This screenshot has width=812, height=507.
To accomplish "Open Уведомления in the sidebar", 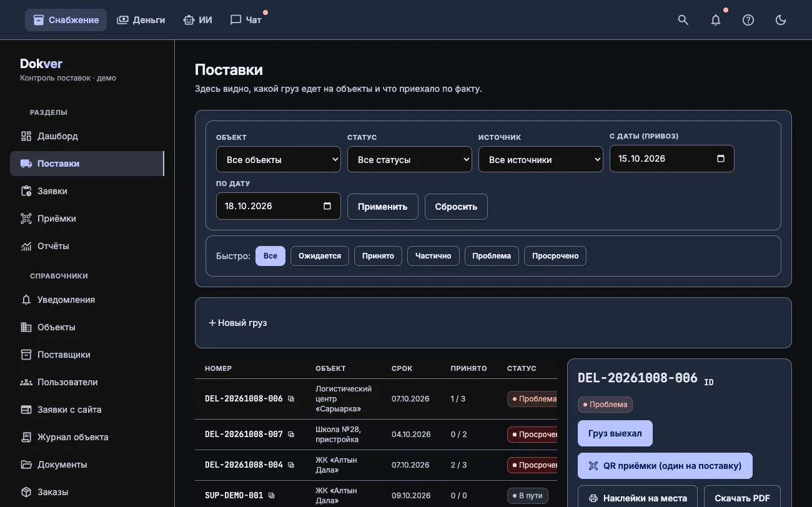I will pyautogui.click(x=87, y=300).
